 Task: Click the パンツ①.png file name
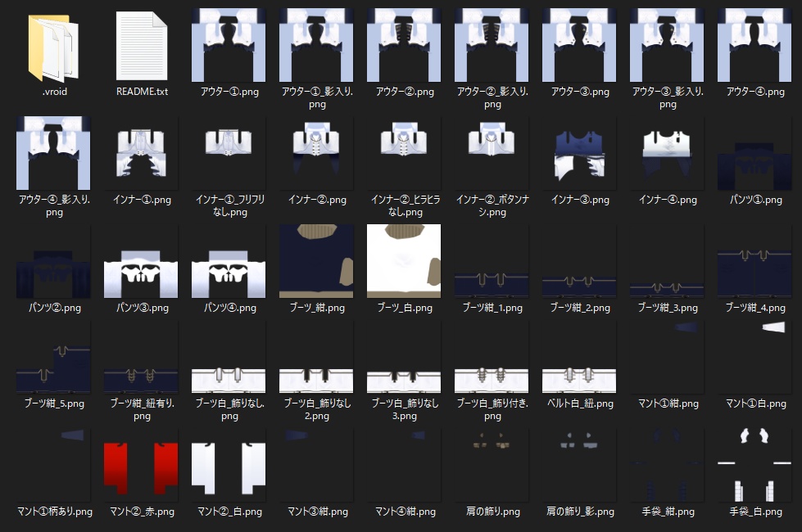coord(755,200)
